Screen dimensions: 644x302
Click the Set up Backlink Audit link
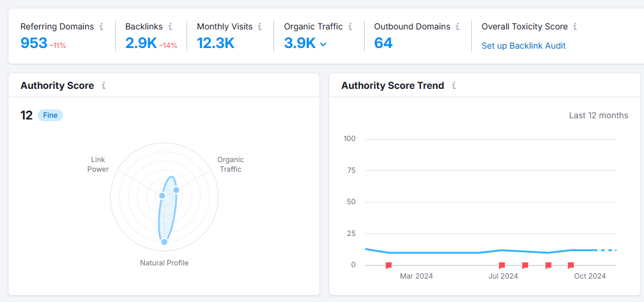click(523, 46)
